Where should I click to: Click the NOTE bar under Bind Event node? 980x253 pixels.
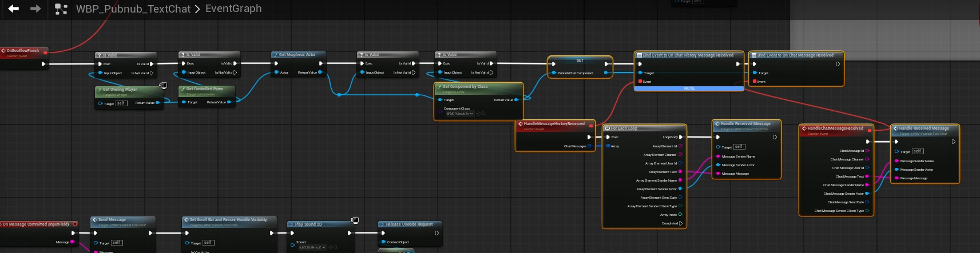pyautogui.click(x=689, y=89)
